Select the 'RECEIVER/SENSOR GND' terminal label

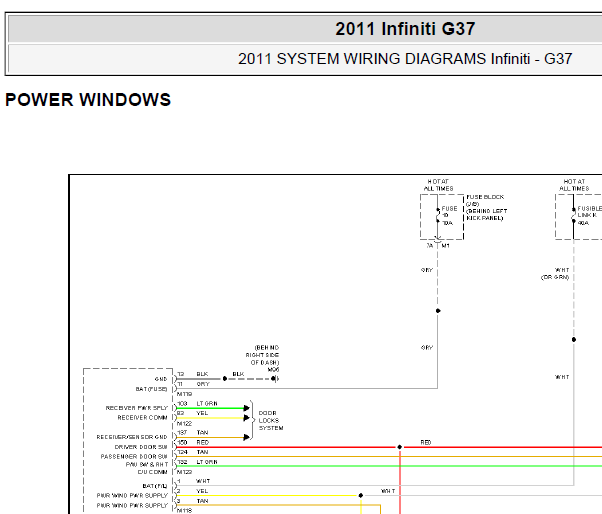point(132,437)
